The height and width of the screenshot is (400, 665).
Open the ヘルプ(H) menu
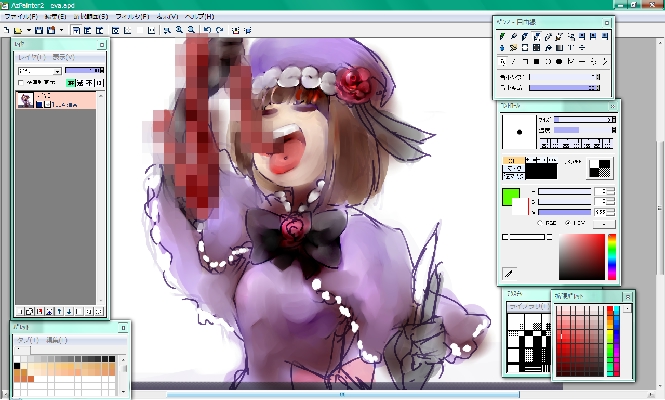coord(199,17)
